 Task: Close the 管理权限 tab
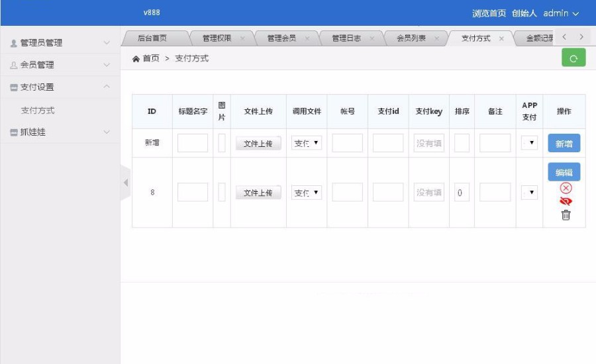click(x=242, y=38)
